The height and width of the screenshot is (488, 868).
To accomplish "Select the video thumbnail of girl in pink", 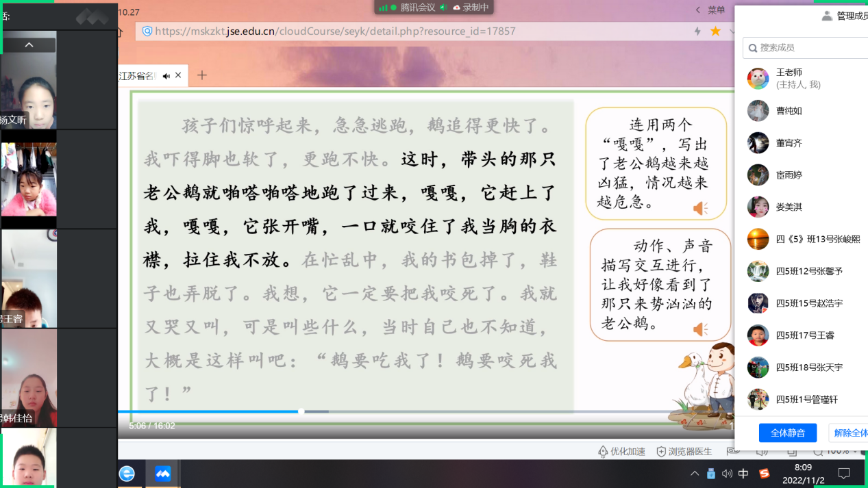I will 29,179.
